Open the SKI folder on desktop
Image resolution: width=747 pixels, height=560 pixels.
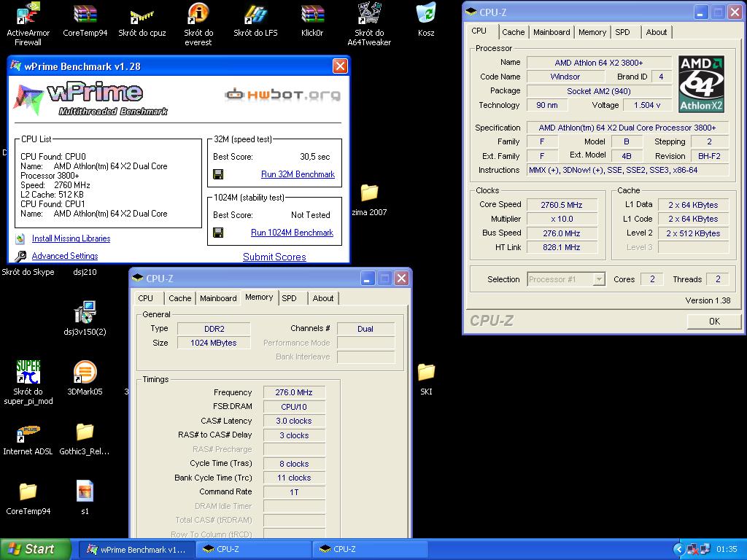pyautogui.click(x=426, y=373)
